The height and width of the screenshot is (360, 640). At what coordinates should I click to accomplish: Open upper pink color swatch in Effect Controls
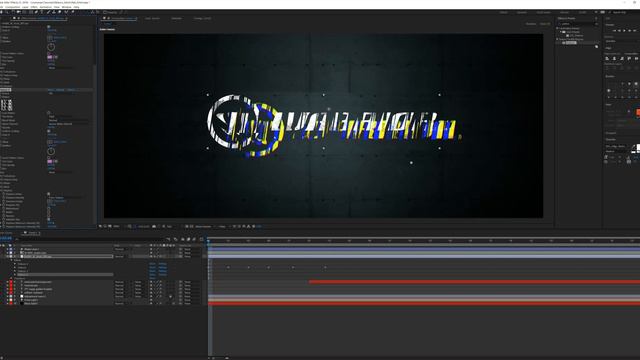pyautogui.click(x=50, y=57)
